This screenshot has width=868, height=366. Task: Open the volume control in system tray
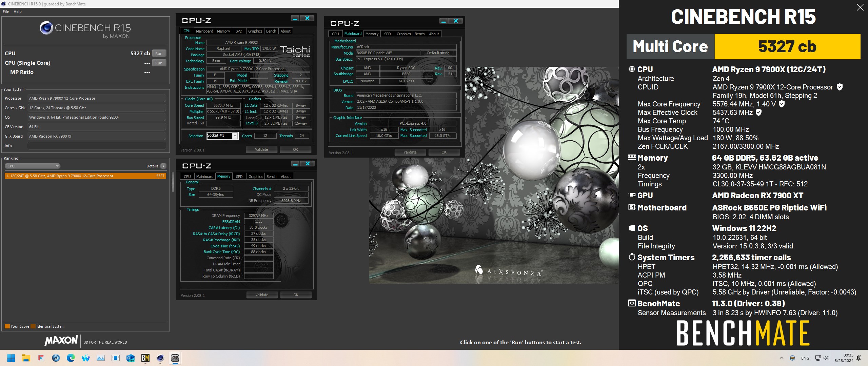pos(826,358)
